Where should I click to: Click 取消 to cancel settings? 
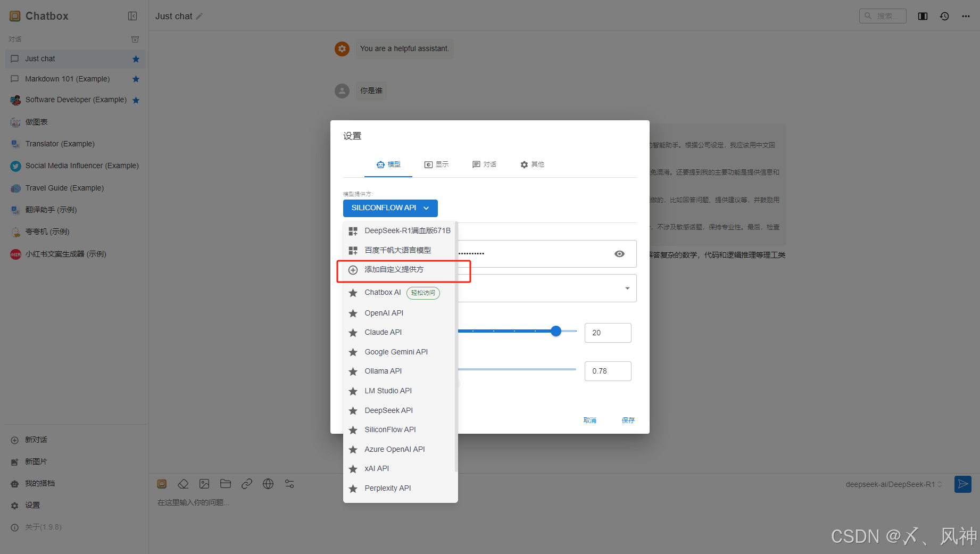(590, 420)
